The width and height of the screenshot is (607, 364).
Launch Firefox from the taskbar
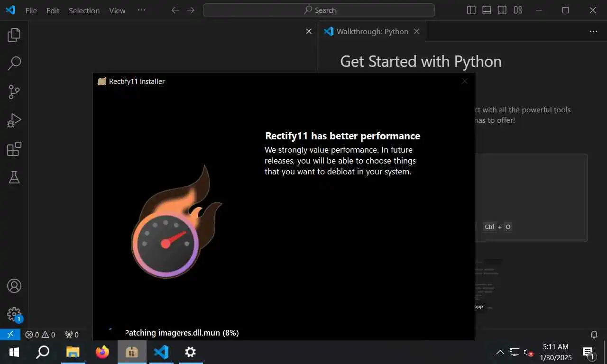pos(102,352)
